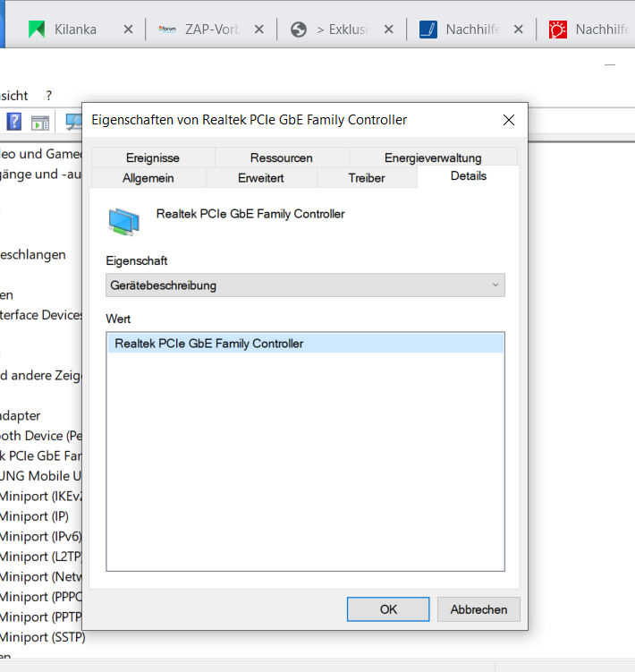This screenshot has width=635, height=672.
Task: Select the Details tab
Action: [x=469, y=176]
